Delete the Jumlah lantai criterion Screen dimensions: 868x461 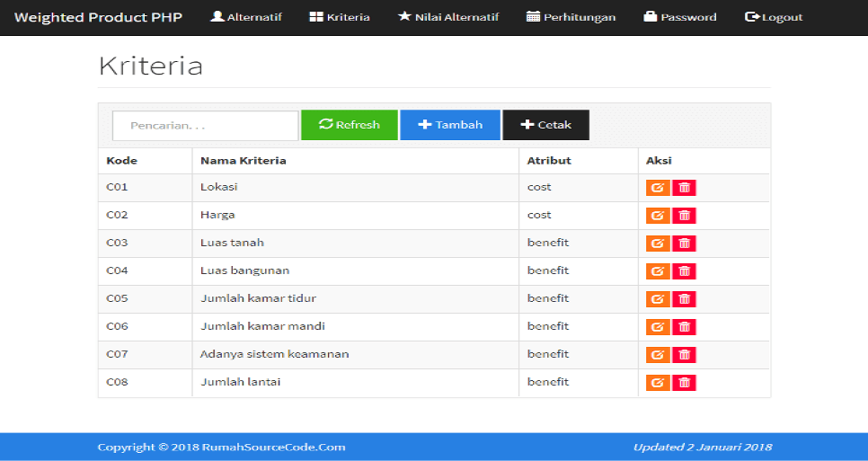684,383
